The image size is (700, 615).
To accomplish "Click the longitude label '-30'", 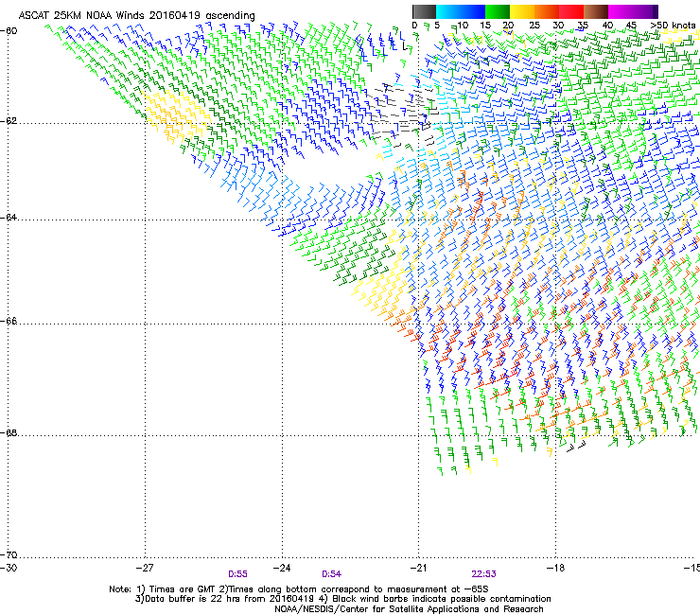I will click(9, 568).
